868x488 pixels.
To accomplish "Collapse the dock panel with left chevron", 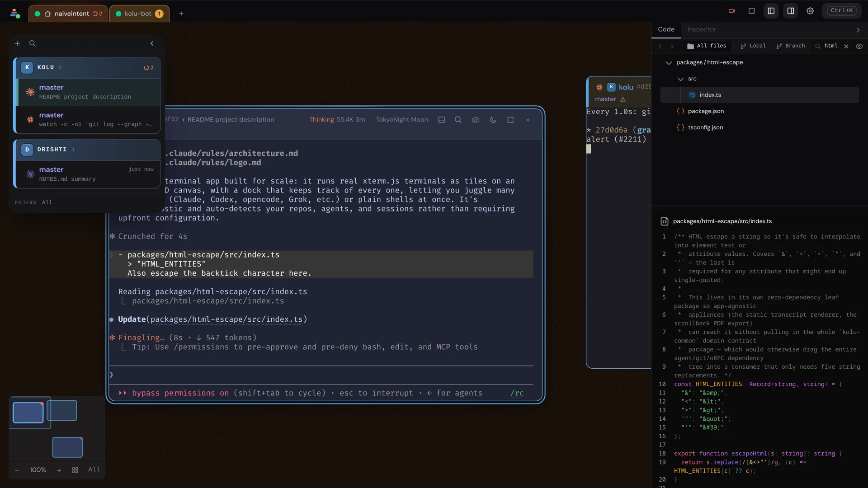I will coord(152,43).
